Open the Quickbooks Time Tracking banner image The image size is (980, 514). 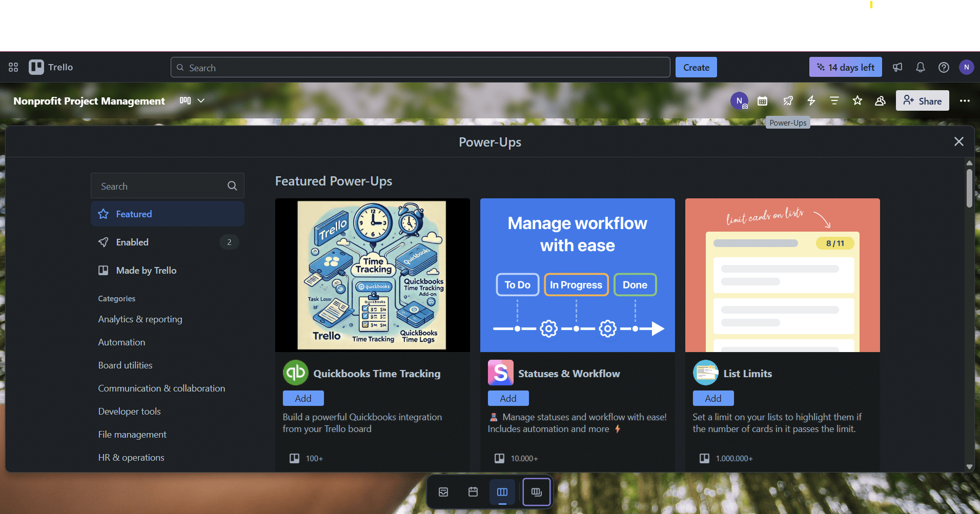[x=372, y=275]
